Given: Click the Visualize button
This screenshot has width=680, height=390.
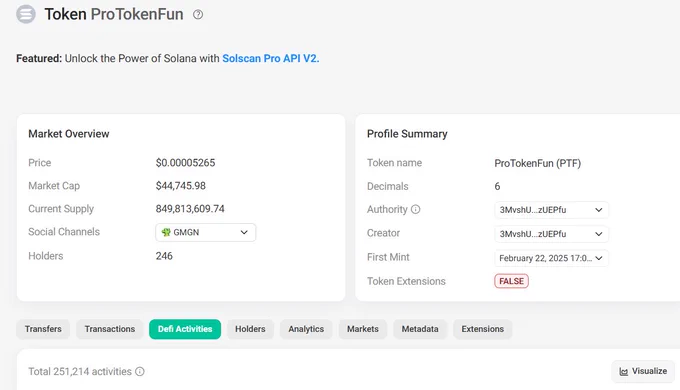Looking at the screenshot, I should pos(643,371).
